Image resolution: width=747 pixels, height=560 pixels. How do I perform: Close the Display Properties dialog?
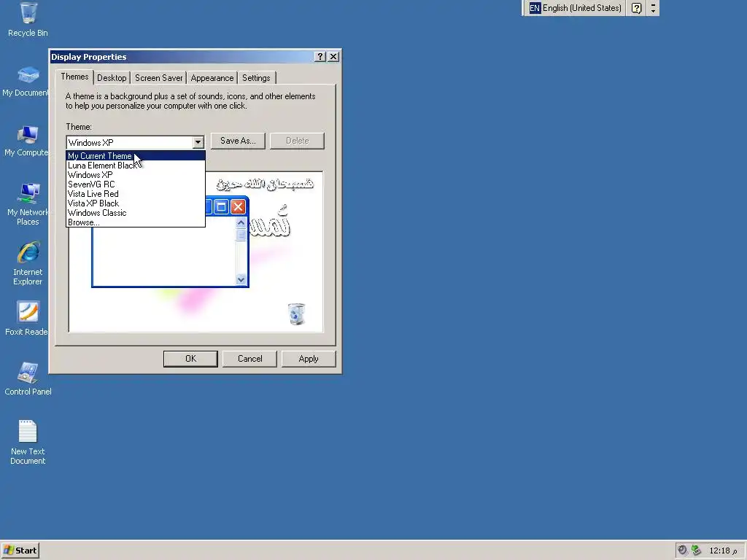333,57
